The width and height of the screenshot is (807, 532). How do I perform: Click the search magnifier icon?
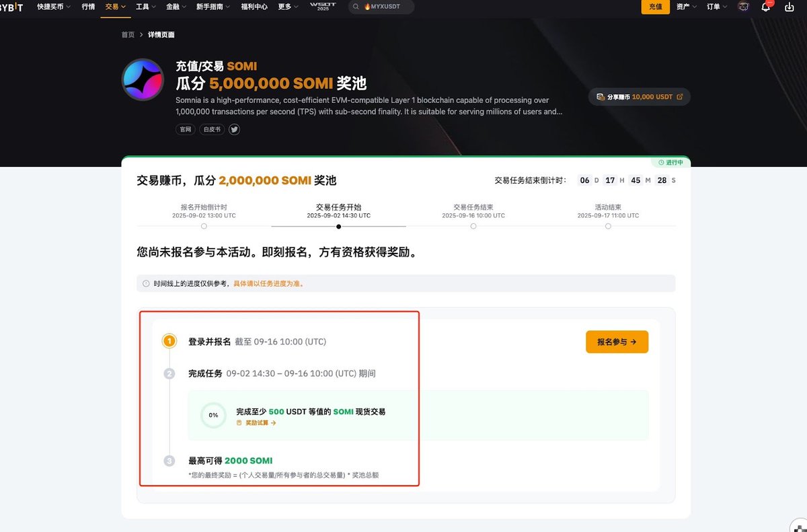[355, 7]
